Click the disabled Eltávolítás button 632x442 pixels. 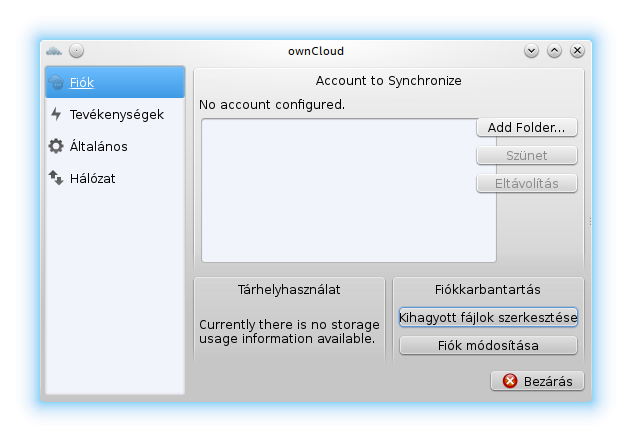click(526, 184)
